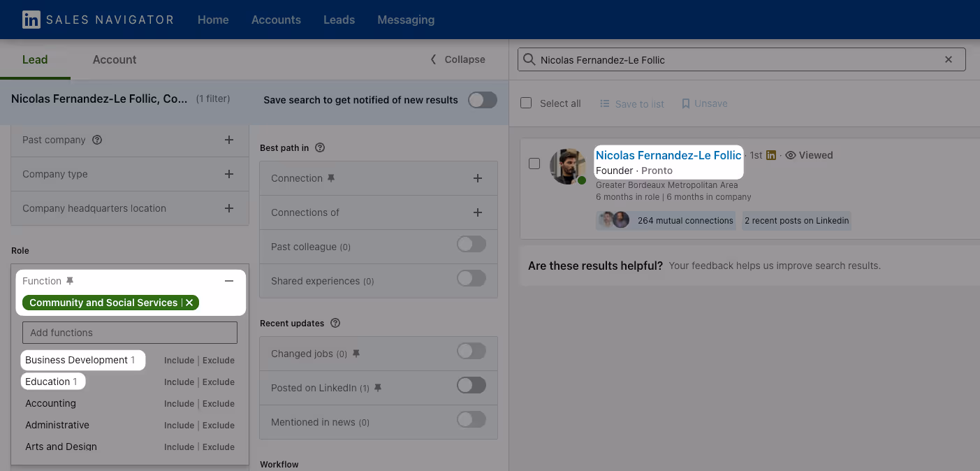Remove Community and Social Services filter

pyautogui.click(x=189, y=303)
